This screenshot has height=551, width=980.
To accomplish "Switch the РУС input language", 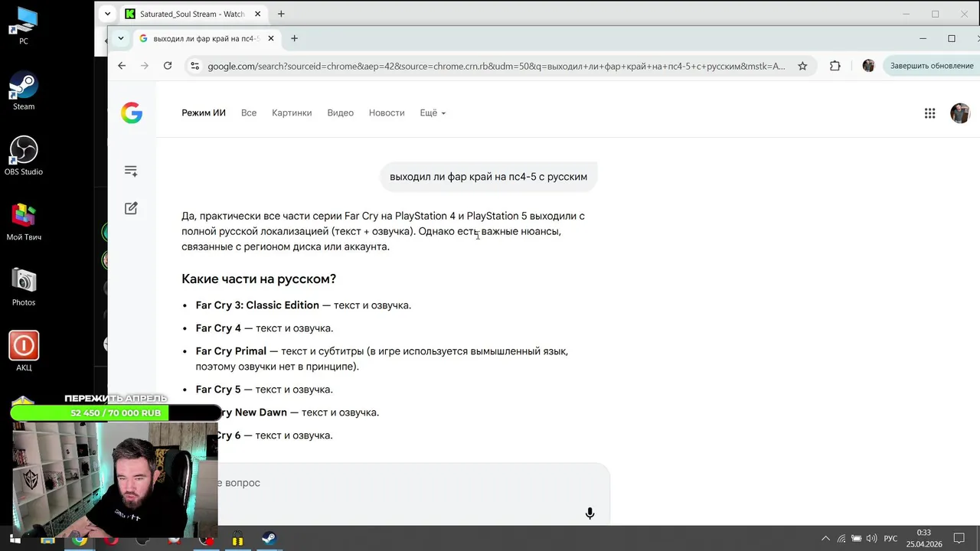I will pyautogui.click(x=890, y=539).
